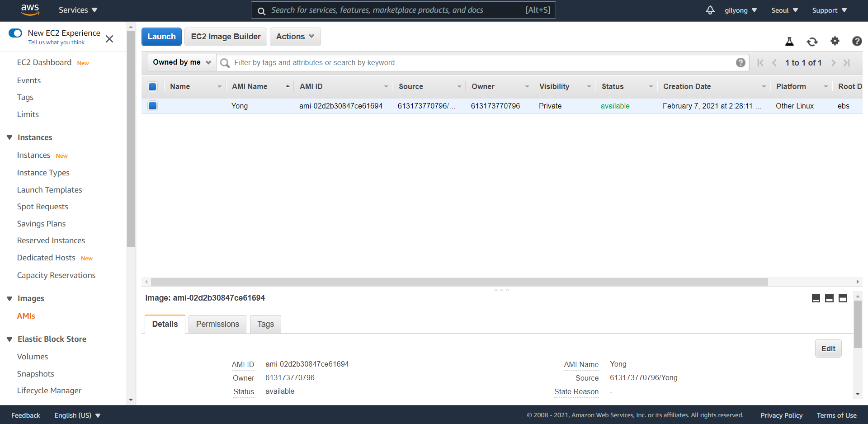Open the Feedback link in footer
868x424 pixels.
click(x=26, y=415)
